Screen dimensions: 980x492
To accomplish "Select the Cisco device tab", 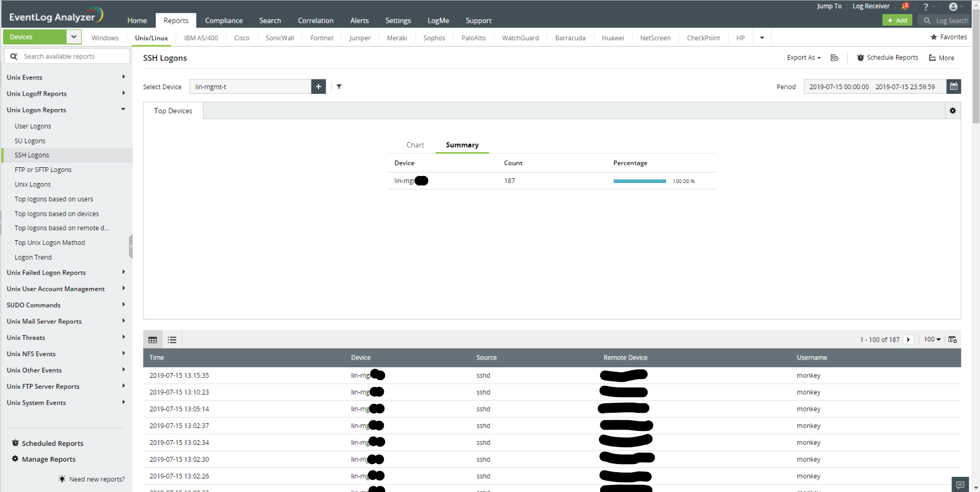I will click(242, 38).
